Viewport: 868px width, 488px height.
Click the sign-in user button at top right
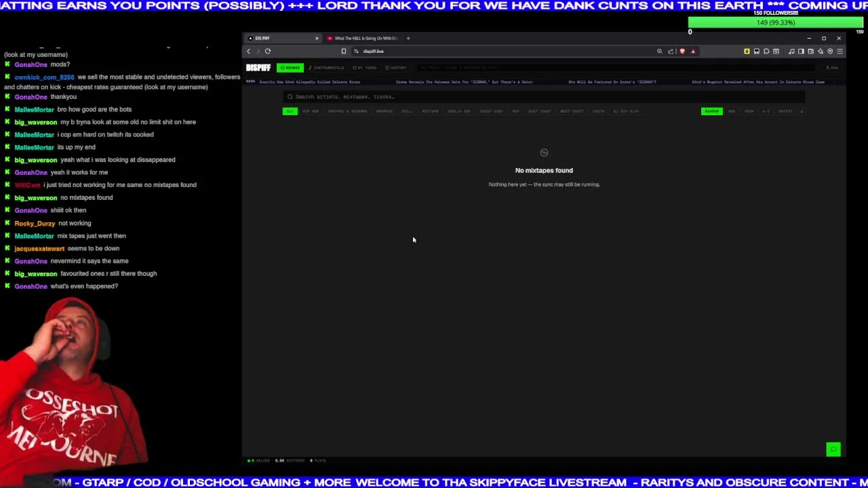(x=832, y=68)
